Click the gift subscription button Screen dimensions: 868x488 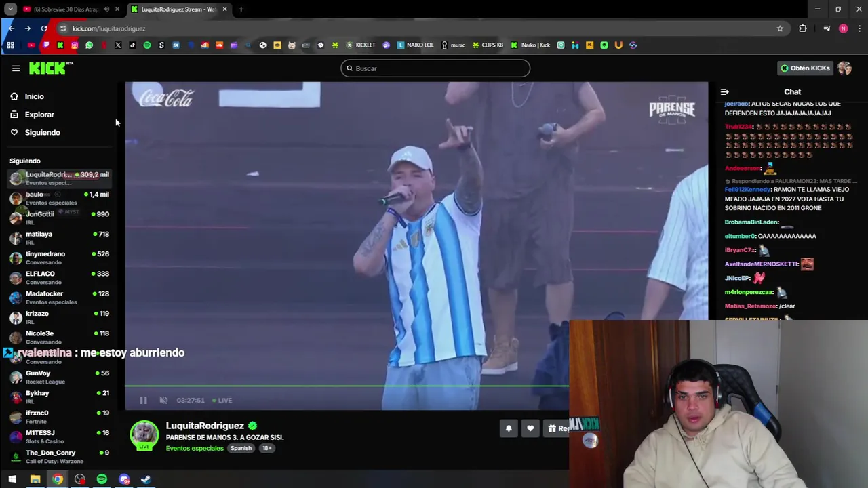[557, 428]
